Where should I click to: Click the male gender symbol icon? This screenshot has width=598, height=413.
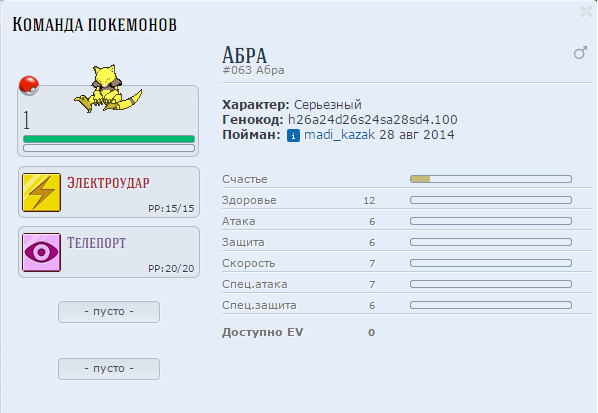[580, 52]
